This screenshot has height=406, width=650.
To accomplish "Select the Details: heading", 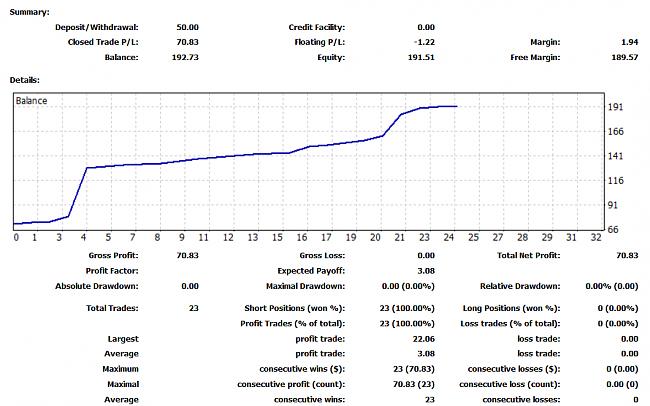I will (25, 80).
